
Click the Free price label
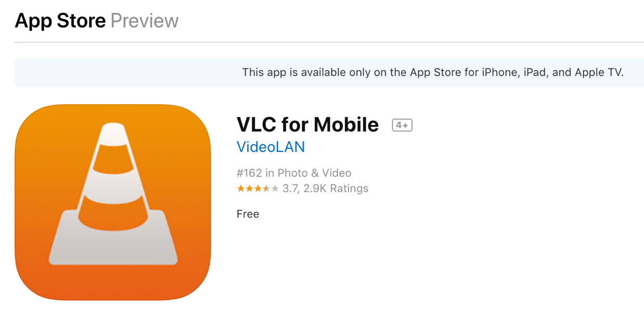pyautogui.click(x=248, y=214)
